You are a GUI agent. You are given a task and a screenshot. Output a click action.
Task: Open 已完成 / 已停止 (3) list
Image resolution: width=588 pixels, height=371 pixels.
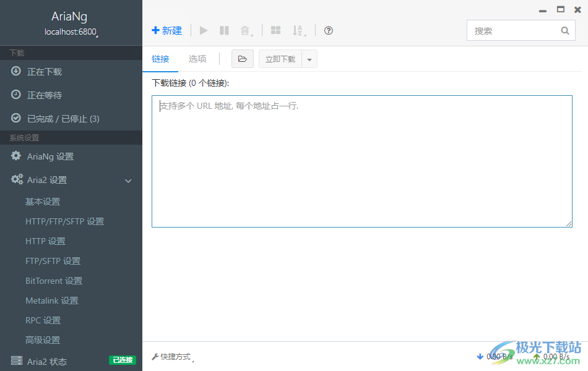click(71, 119)
